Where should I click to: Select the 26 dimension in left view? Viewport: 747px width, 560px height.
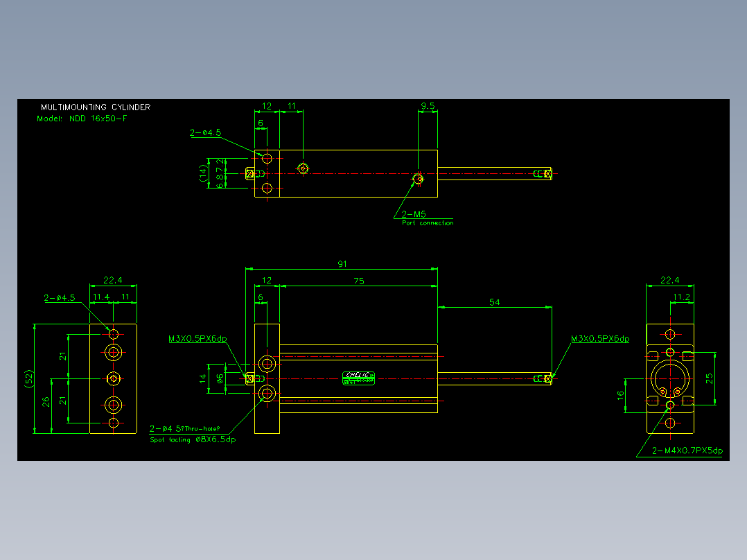click(x=46, y=402)
